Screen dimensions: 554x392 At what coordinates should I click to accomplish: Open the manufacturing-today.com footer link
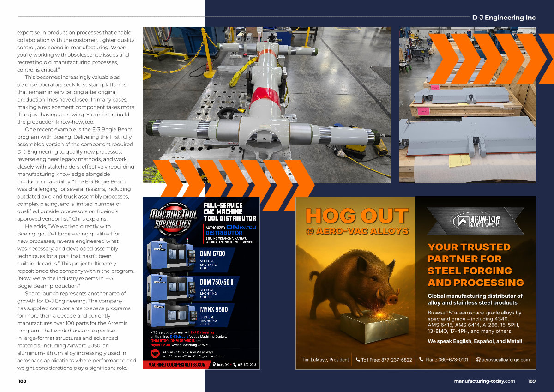[x=484, y=381]
